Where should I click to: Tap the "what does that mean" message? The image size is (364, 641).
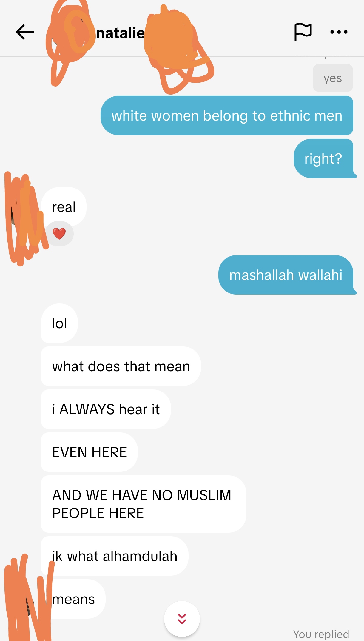(x=121, y=366)
